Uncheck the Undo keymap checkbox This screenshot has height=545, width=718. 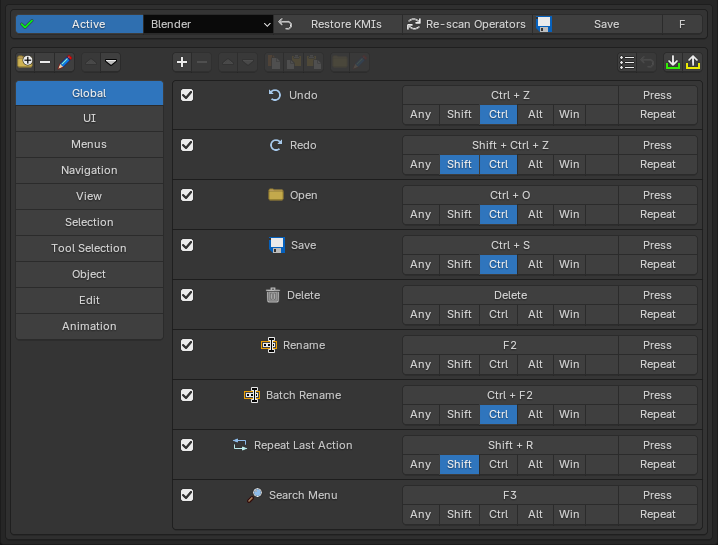(187, 95)
